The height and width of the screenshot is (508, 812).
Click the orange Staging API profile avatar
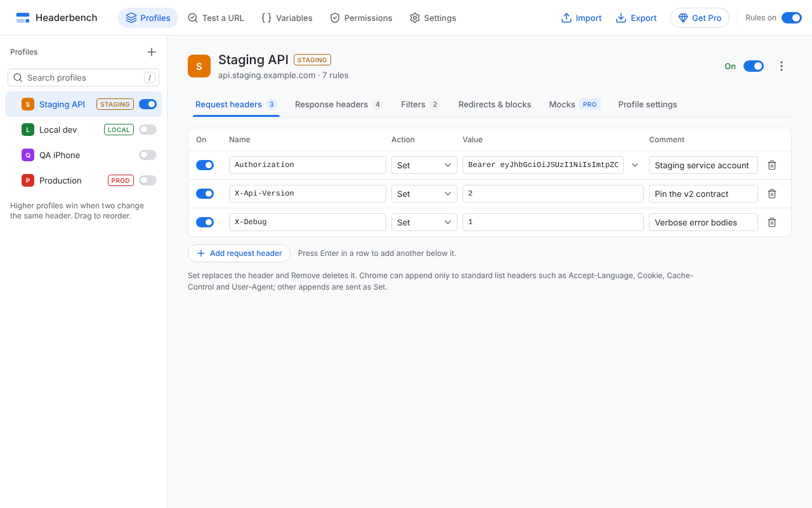coord(199,66)
